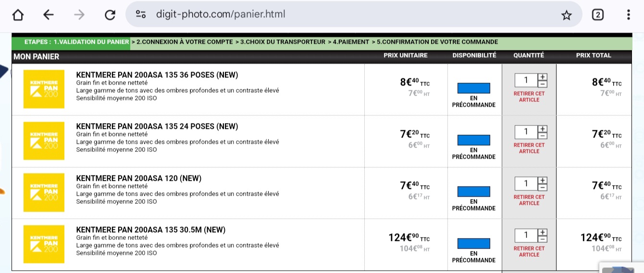Go to the browser home page
The height and width of the screenshot is (273, 644).
[x=18, y=15]
